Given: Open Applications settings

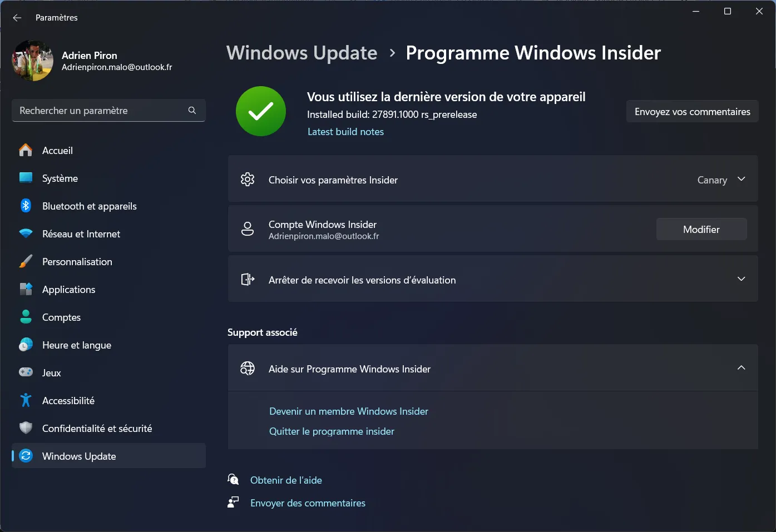Looking at the screenshot, I should coord(108,289).
